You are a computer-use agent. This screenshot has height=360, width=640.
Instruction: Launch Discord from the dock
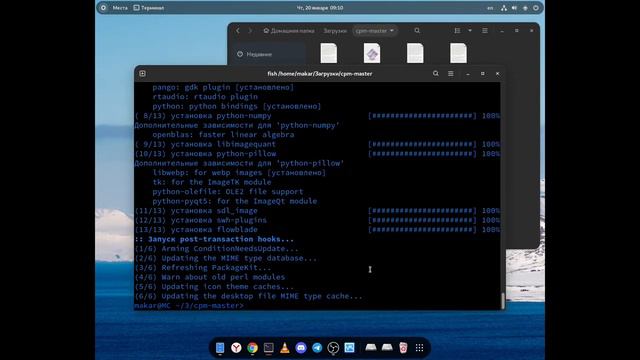(301, 348)
